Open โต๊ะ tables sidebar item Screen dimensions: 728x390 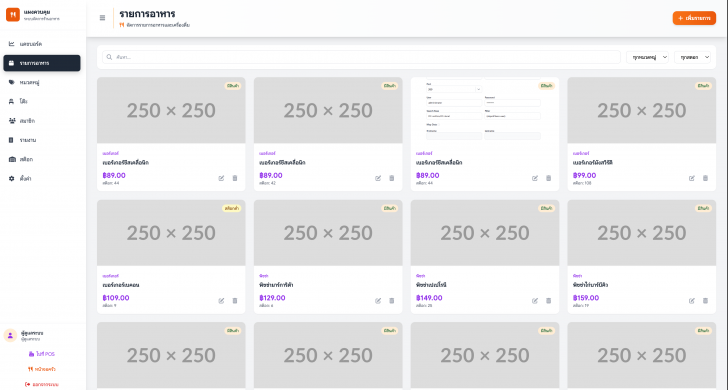(x=42, y=101)
